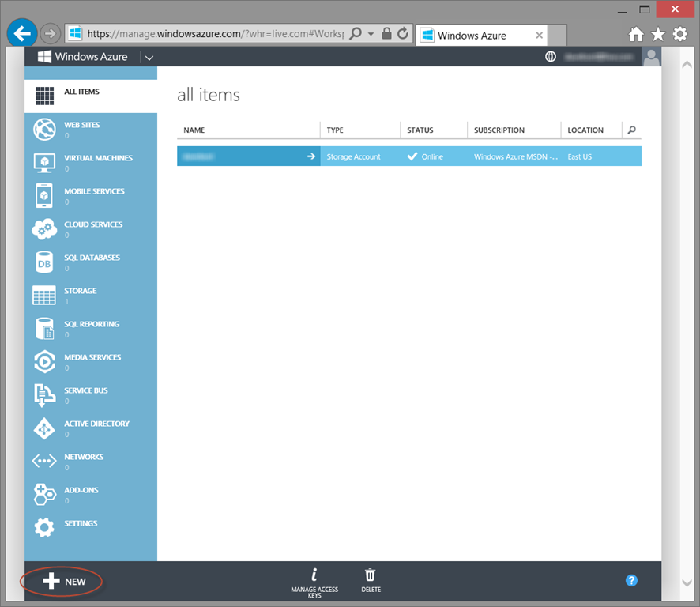This screenshot has width=700, height=607.
Task: Click the browser forward arrow button
Action: click(x=50, y=33)
